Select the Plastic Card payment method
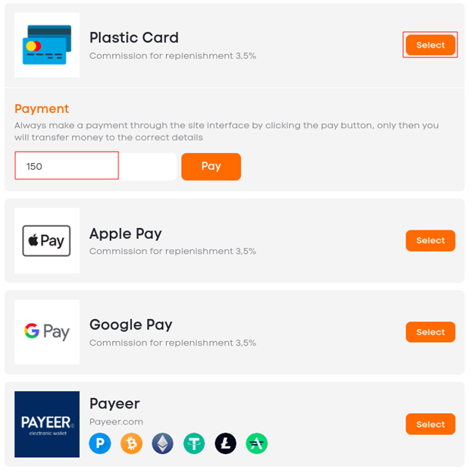Viewport: 473px width, 476px height. (x=431, y=45)
